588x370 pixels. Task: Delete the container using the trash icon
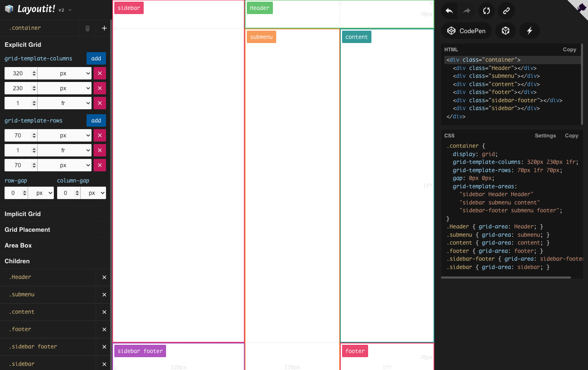pos(87,28)
